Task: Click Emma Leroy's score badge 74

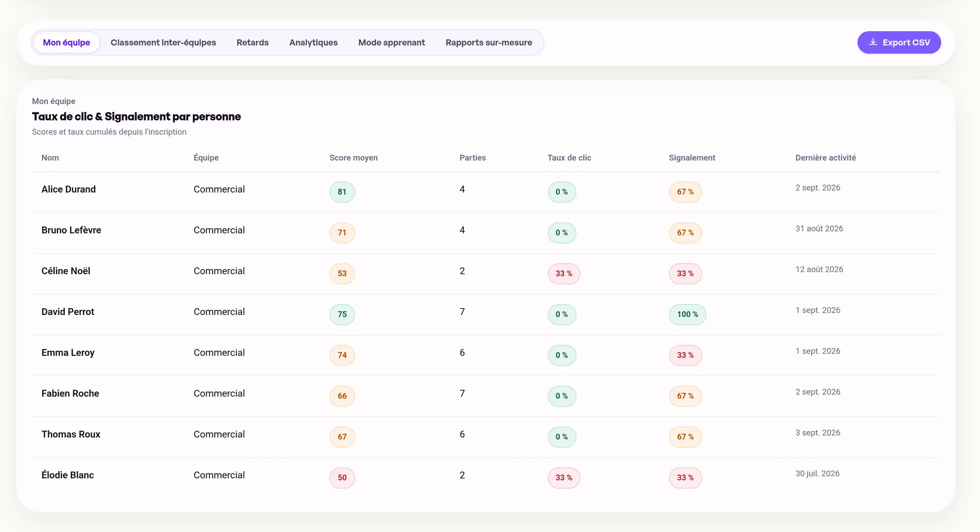Action: (x=342, y=355)
